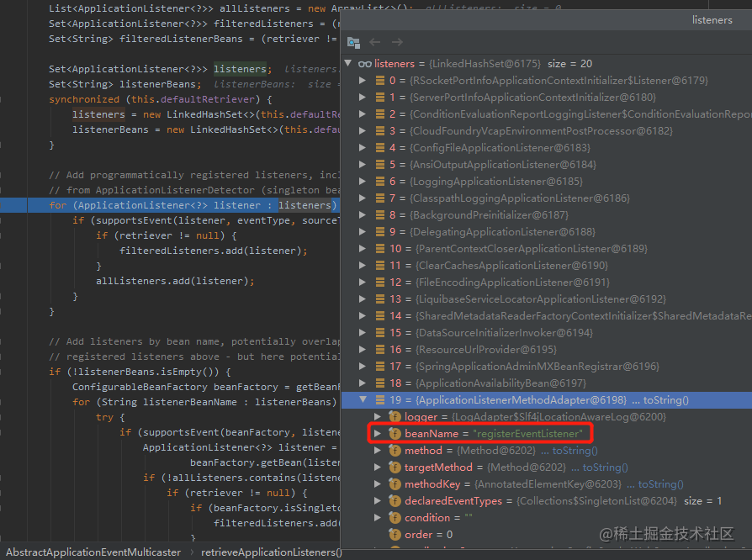Select element 16 ResourceUrlProvider row
This screenshot has width=752, height=560.
[547, 350]
